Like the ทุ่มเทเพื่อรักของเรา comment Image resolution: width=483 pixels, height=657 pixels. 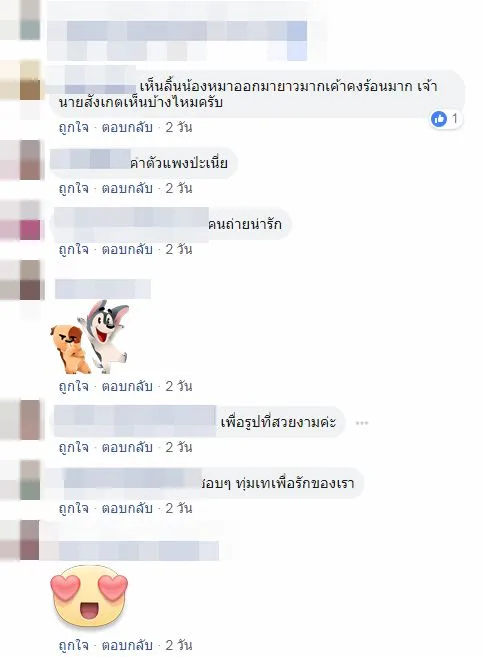(x=74, y=509)
